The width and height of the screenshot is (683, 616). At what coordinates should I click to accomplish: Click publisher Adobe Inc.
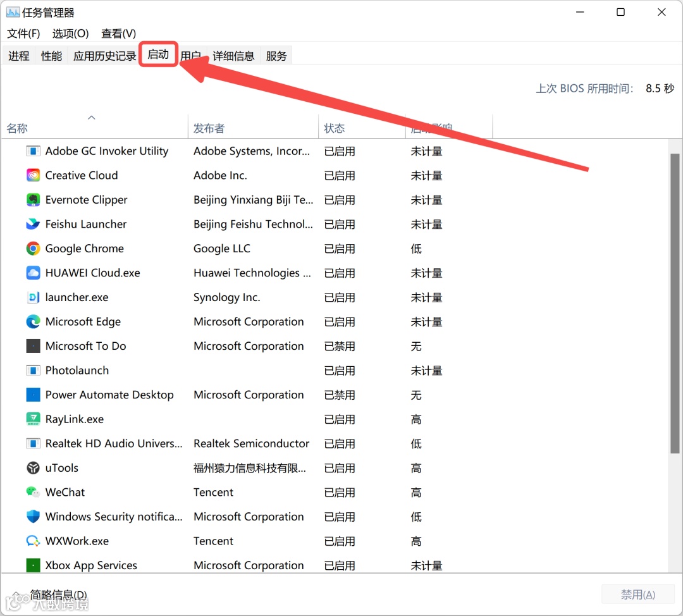coord(220,176)
